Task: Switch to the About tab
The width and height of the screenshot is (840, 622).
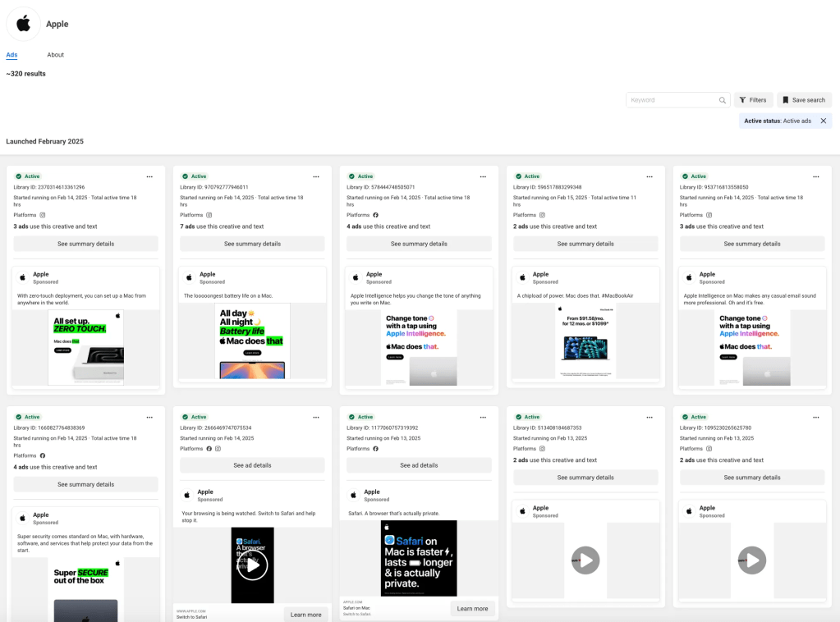Action: (55, 55)
